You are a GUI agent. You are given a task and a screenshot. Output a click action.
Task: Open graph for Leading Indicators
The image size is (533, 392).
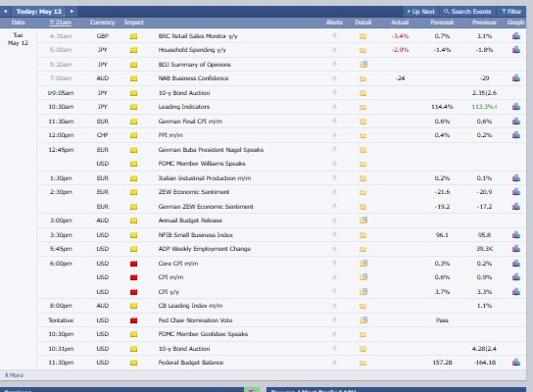(516, 107)
